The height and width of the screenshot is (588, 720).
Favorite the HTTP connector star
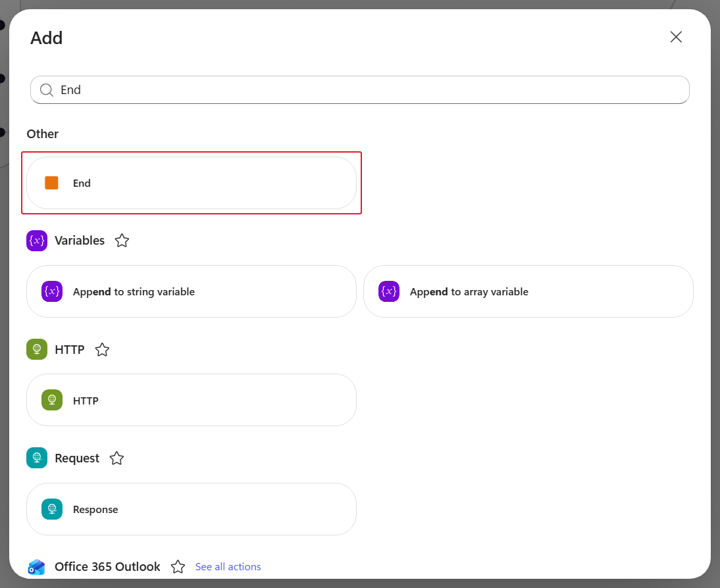tap(102, 350)
